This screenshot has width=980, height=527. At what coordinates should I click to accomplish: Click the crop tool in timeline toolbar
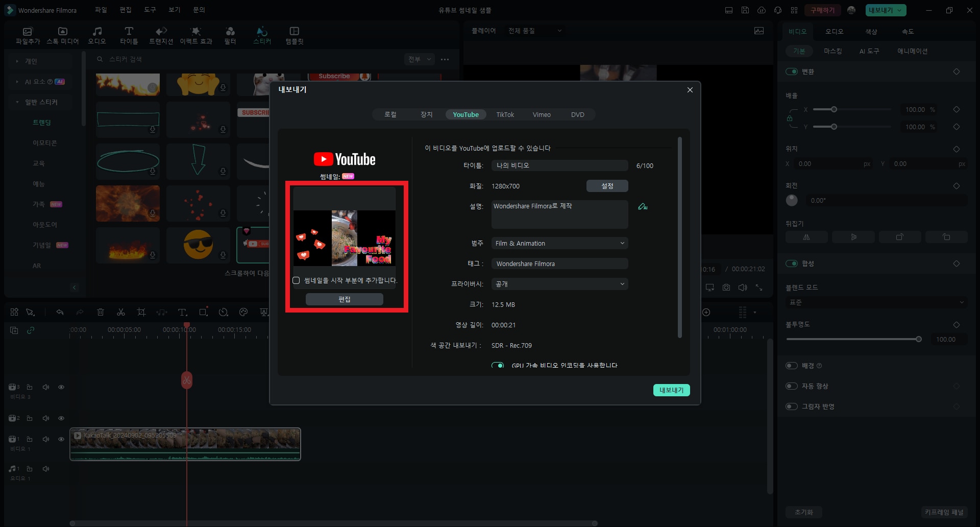[x=141, y=312]
